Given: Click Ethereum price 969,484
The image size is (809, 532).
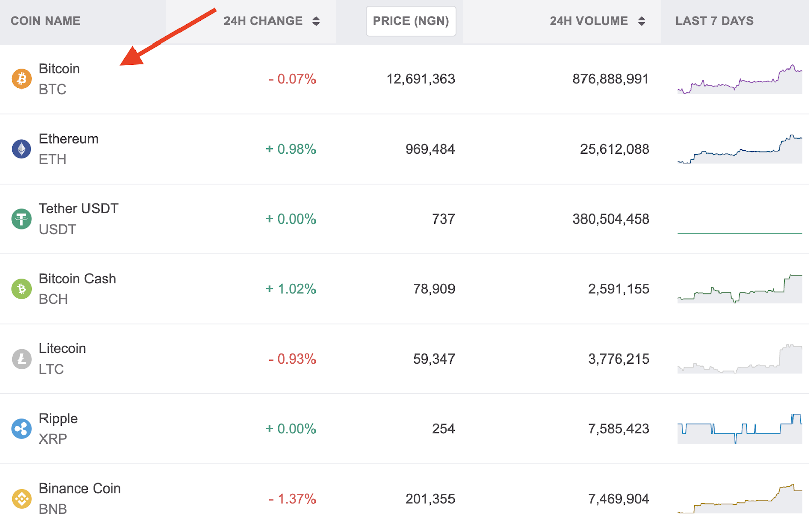Looking at the screenshot, I should click(430, 149).
